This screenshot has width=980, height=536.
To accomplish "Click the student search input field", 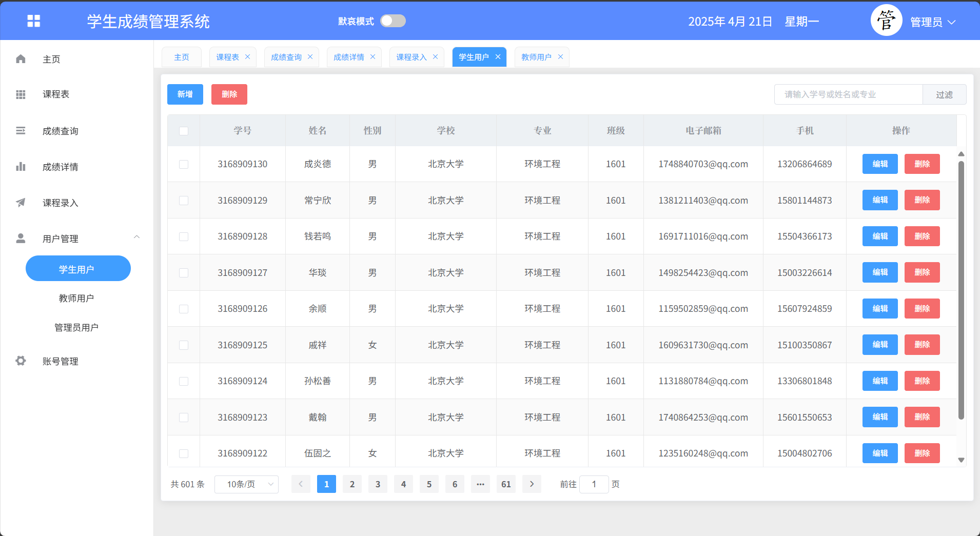I will 848,94.
